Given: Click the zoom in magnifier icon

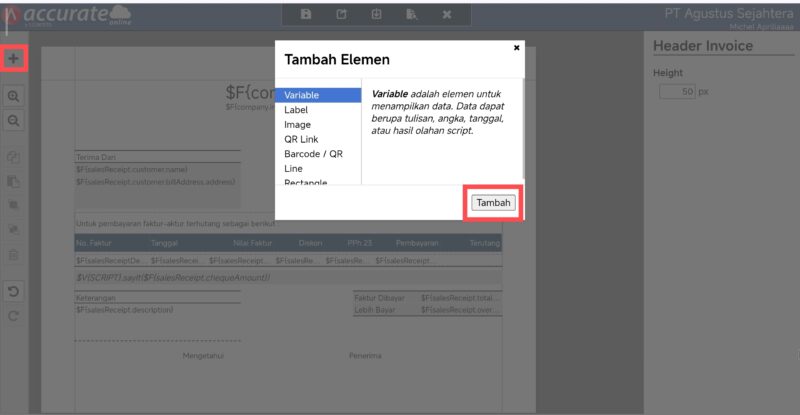Looking at the screenshot, I should 13,97.
